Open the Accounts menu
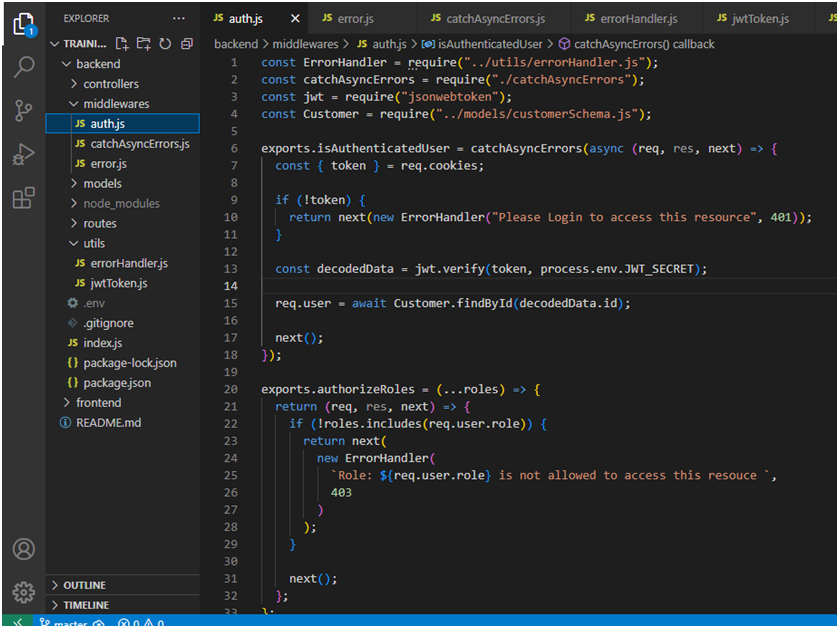 pyautogui.click(x=24, y=549)
